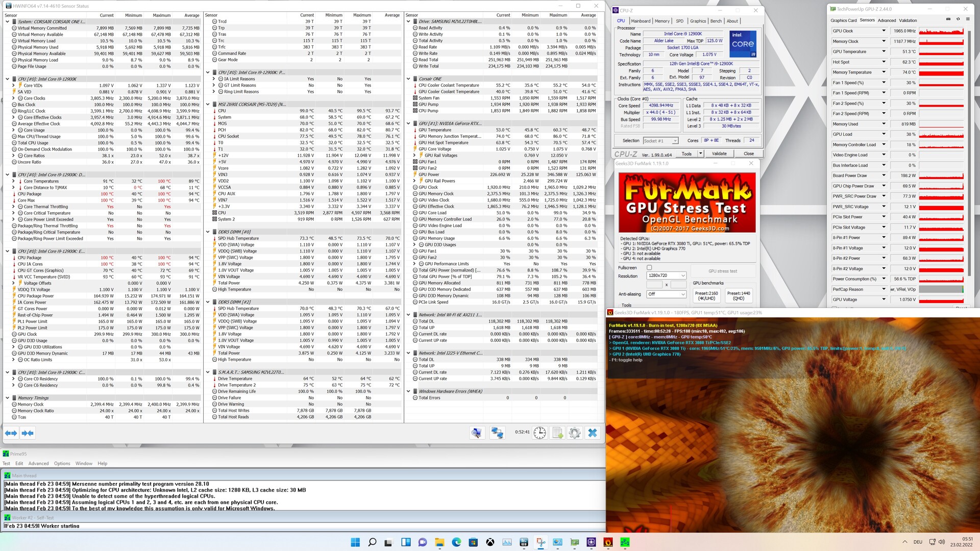Viewport: 980px width, 551px height.
Task: Open Xbox app from taskbar
Action: pyautogui.click(x=490, y=542)
